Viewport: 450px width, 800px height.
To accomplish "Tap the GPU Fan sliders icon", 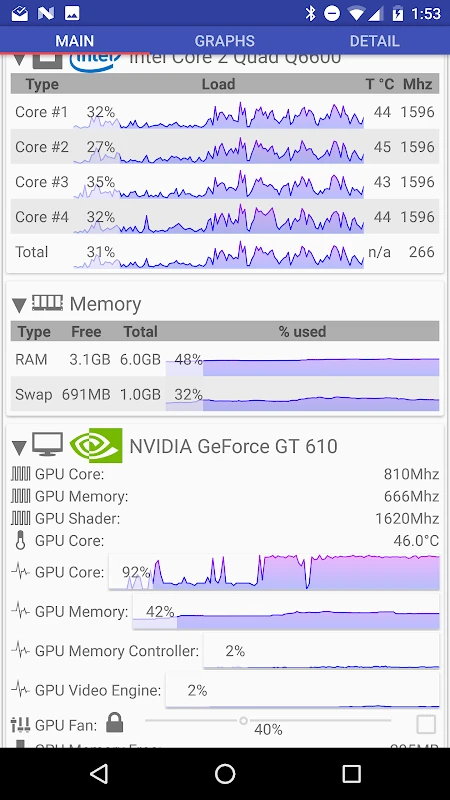I will click(20, 725).
